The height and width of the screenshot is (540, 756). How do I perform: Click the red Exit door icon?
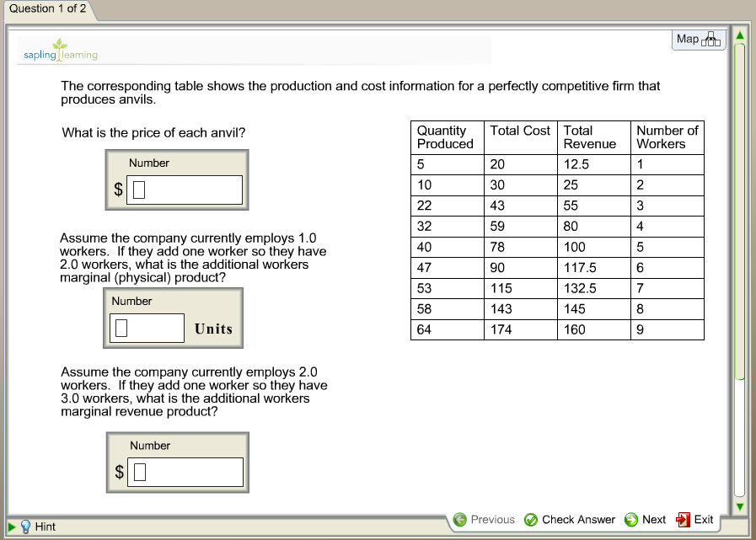coord(683,519)
